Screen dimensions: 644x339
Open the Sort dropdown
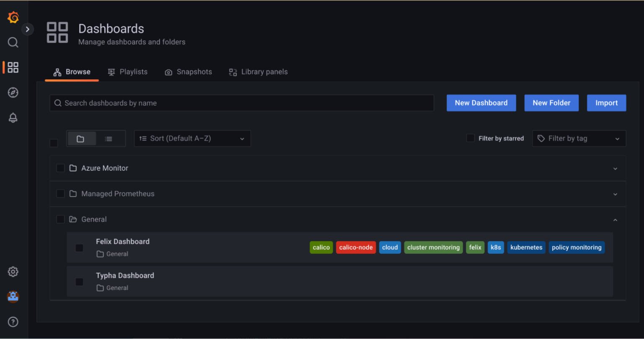[192, 138]
